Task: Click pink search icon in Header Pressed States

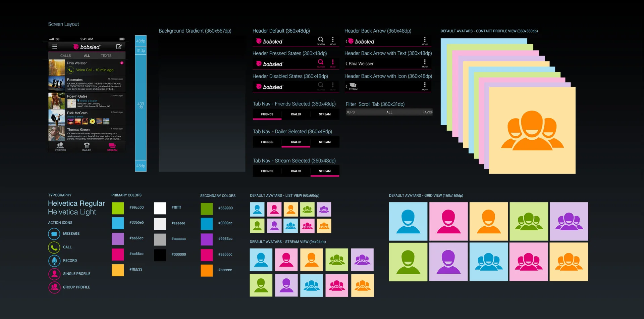Action: click(321, 62)
